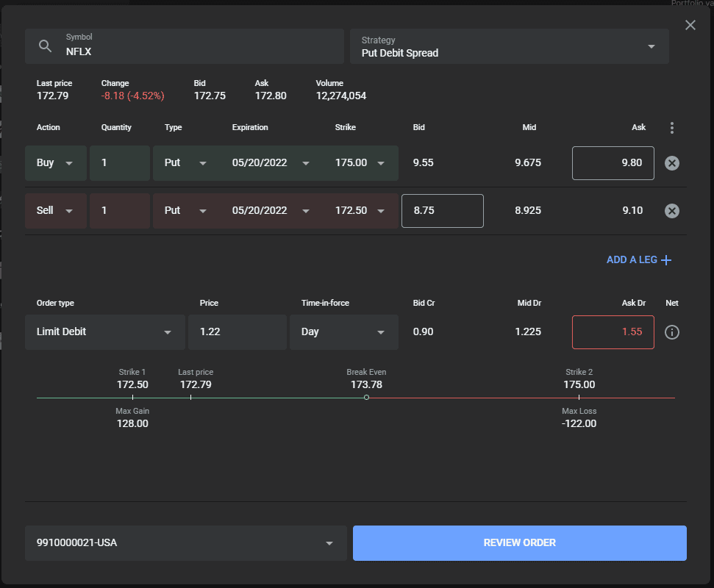The width and height of the screenshot is (714, 588).
Task: Expand the Strategy Put Debit Spread dropdown
Action: tap(509, 46)
